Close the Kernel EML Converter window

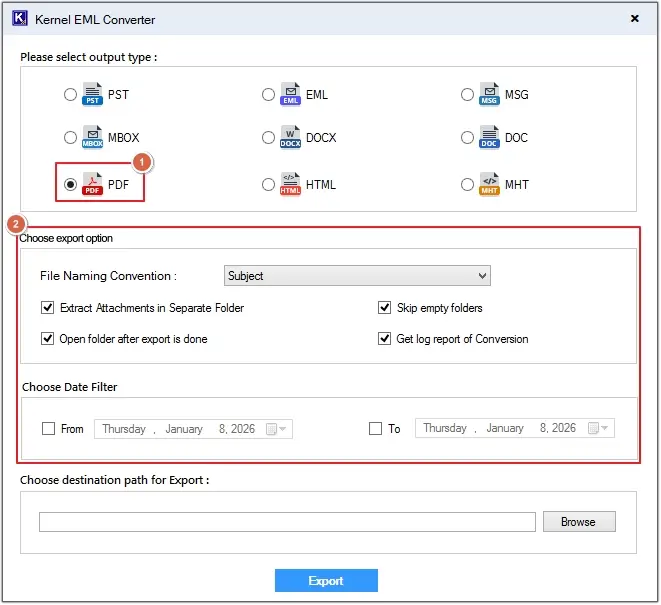tap(634, 19)
